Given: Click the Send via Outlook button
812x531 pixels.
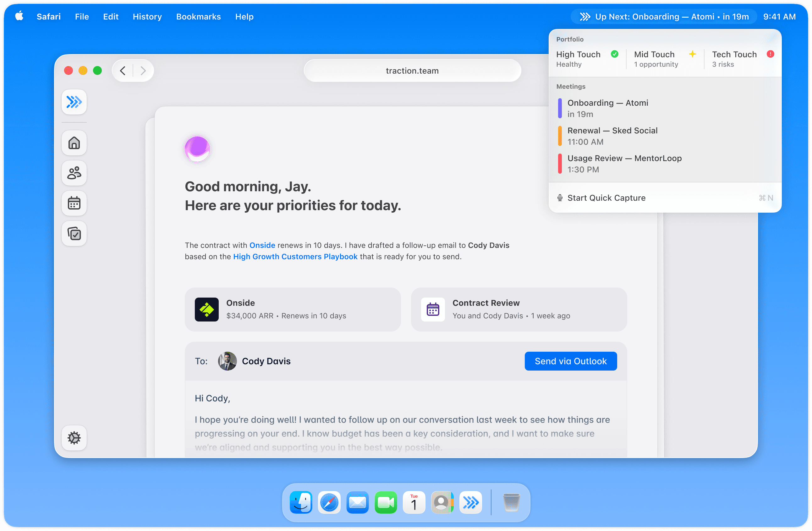Looking at the screenshot, I should [570, 361].
